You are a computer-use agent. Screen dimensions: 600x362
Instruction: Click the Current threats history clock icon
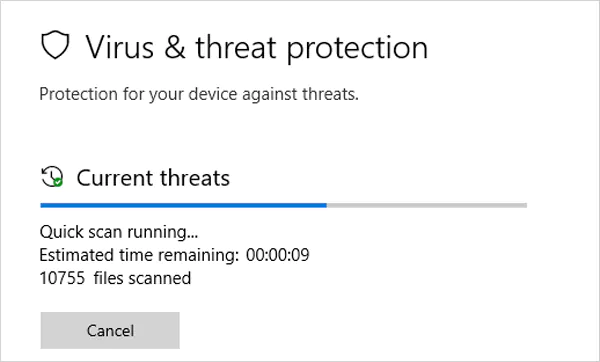(x=52, y=176)
